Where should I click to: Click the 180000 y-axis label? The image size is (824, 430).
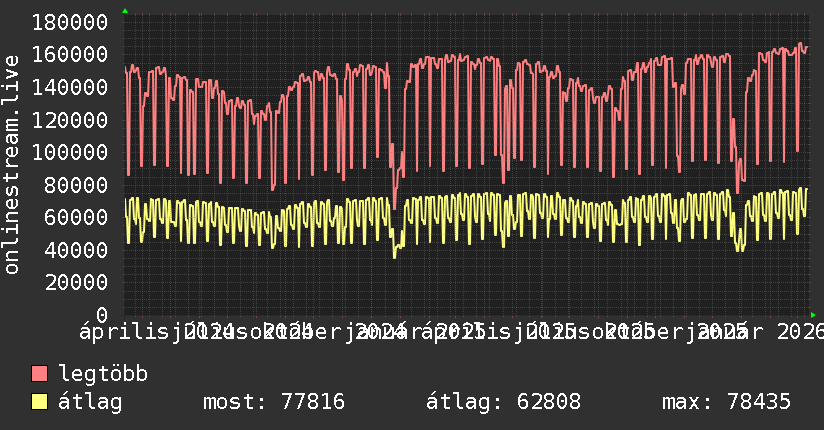70,23
